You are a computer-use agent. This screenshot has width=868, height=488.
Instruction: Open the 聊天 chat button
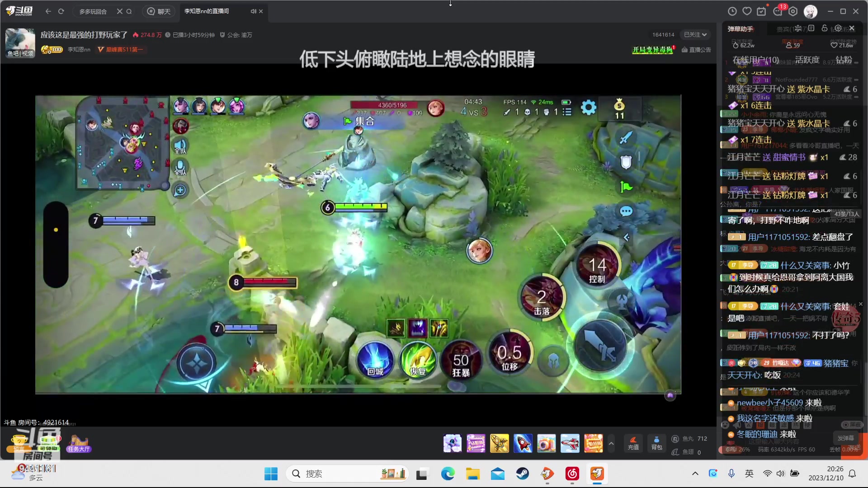pyautogui.click(x=159, y=11)
